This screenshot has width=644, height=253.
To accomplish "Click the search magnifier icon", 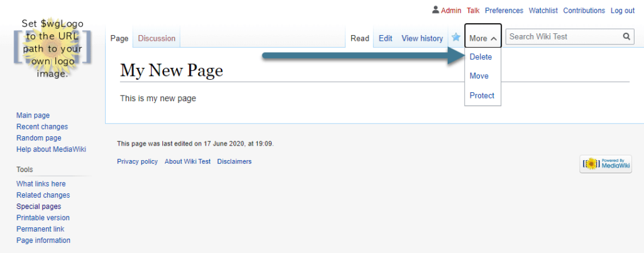I will point(626,37).
